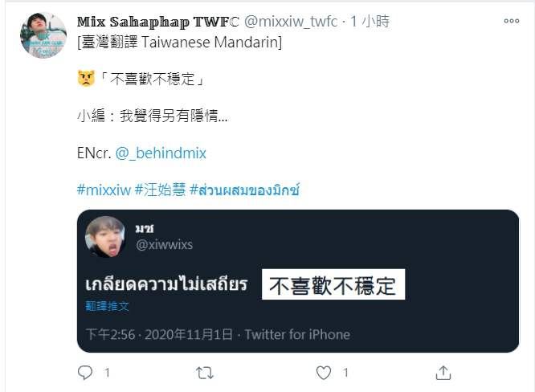The image size is (535, 392).
Task: Click the @xiwwixs handle in quoted tweet
Action: click(x=165, y=245)
